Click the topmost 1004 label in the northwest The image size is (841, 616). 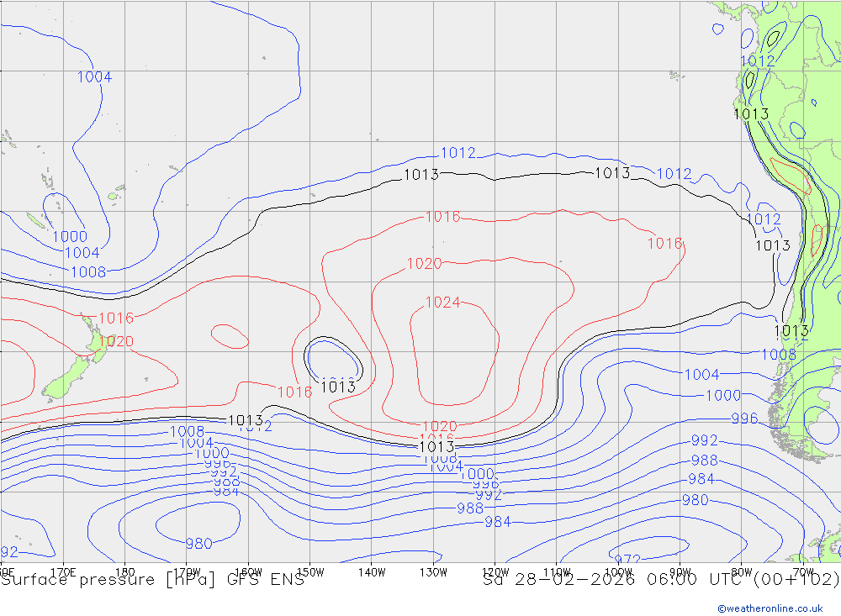point(94,77)
